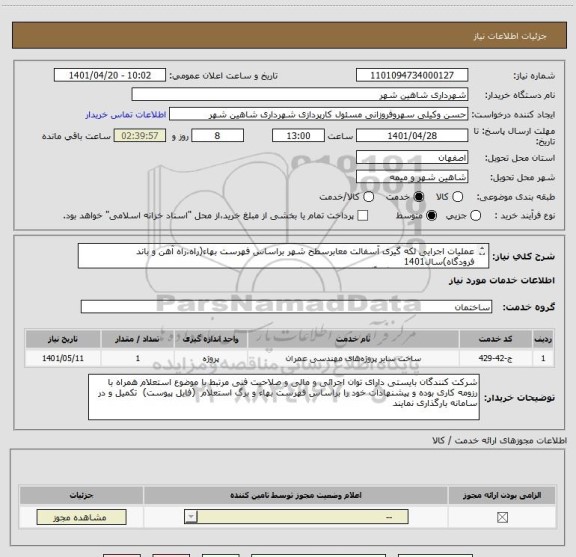Click the اطلاعات مجوزهای ارائه خدمت / کالا heading
This screenshot has width=576, height=557.
(x=500, y=440)
